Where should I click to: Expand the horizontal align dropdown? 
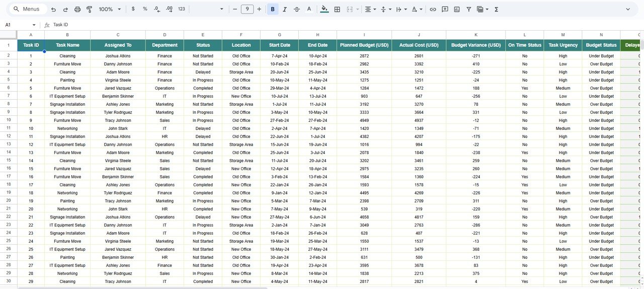[370, 9]
